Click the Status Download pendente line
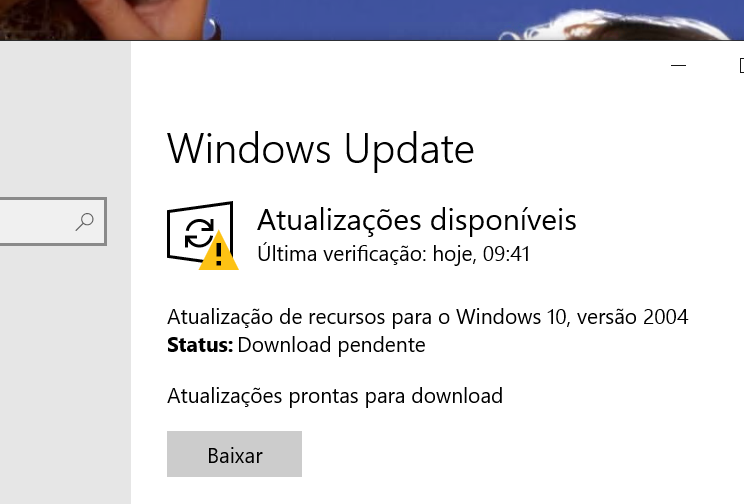 click(296, 345)
